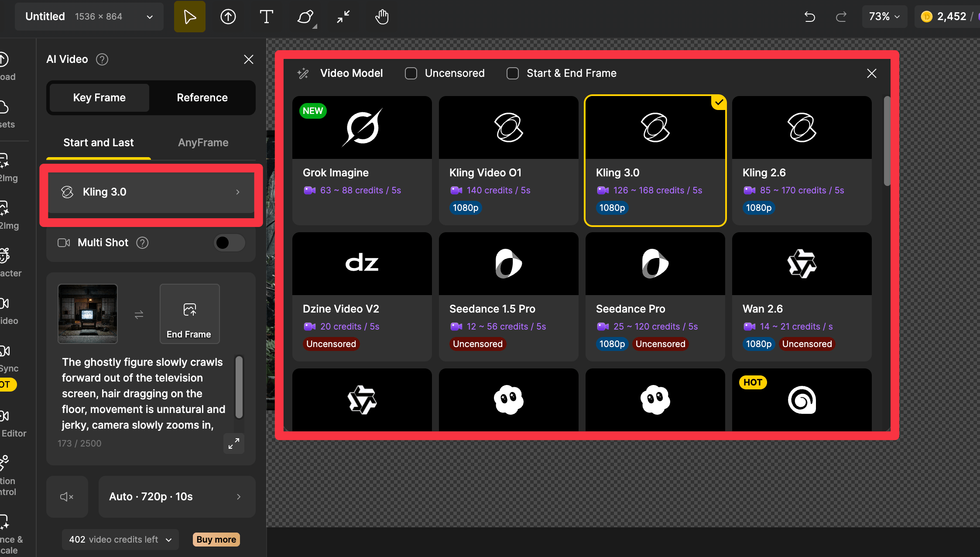Click the upload icon in top toolbar
Image resolution: width=980 pixels, height=557 pixels.
pyautogui.click(x=228, y=17)
